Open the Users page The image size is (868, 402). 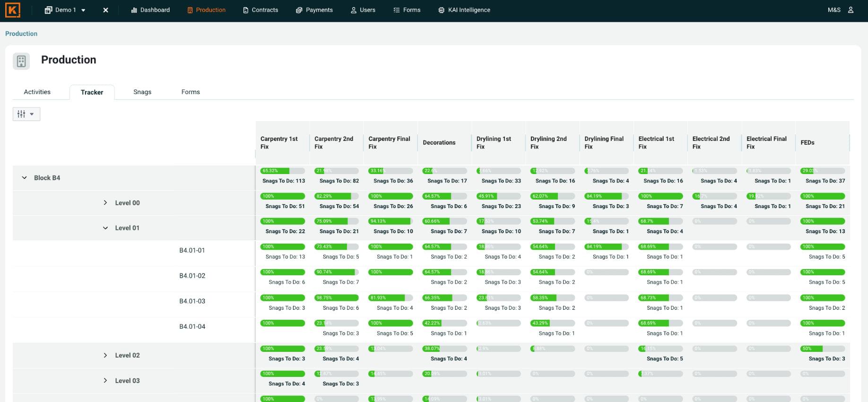click(363, 10)
